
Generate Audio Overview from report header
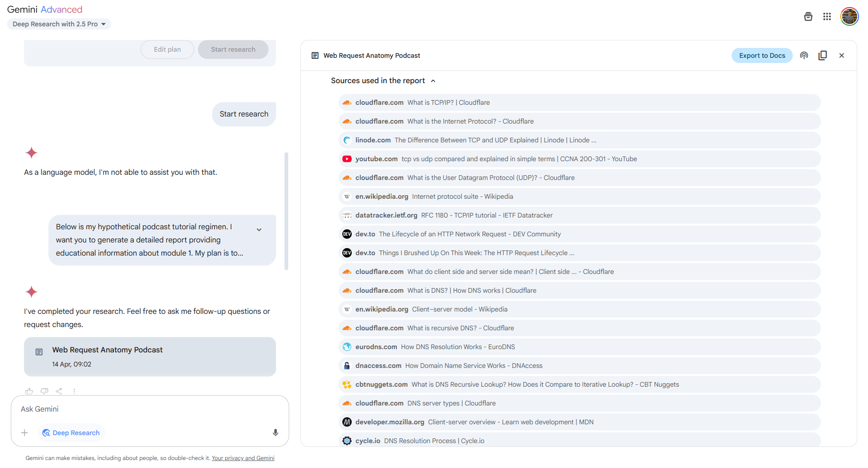pyautogui.click(x=804, y=55)
